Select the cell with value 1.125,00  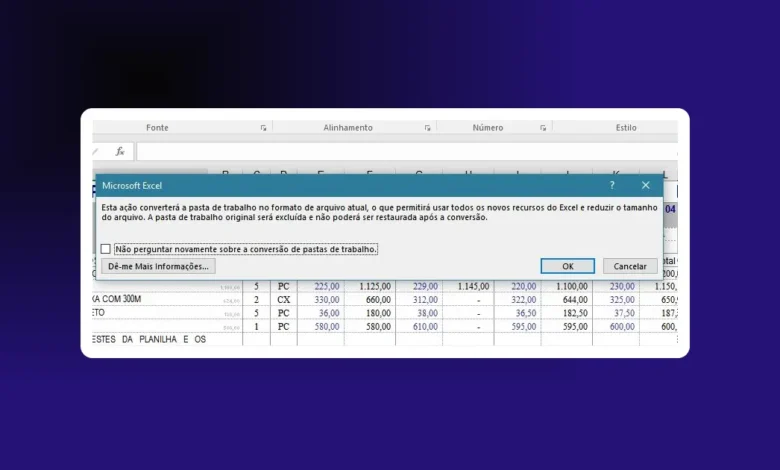(x=370, y=286)
